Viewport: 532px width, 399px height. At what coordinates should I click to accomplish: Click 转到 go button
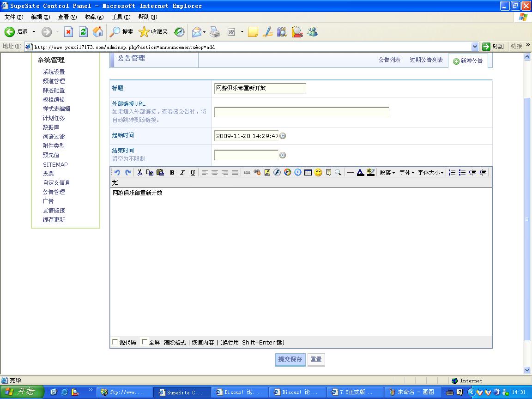(493, 47)
